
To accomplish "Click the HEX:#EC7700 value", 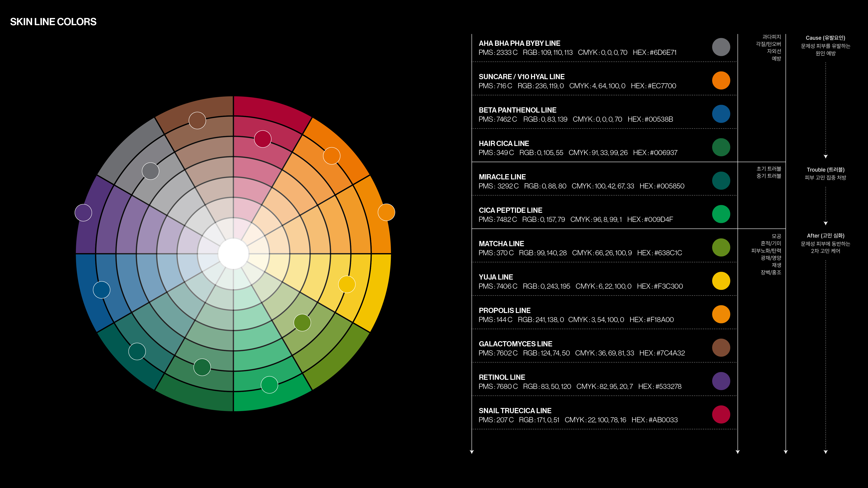I will click(x=653, y=86).
